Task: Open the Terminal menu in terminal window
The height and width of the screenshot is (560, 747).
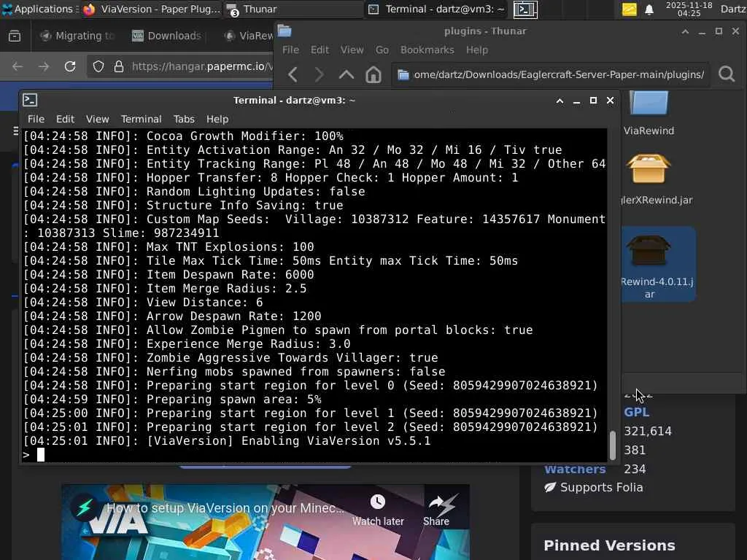Action: 141,119
